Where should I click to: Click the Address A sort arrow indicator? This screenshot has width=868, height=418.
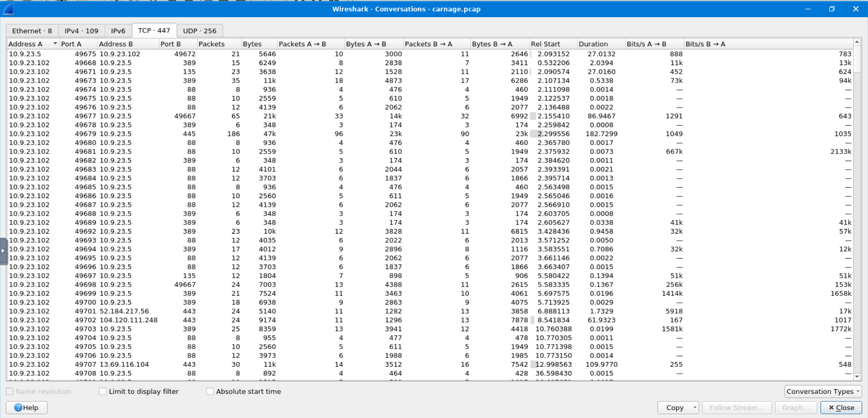coord(55,44)
